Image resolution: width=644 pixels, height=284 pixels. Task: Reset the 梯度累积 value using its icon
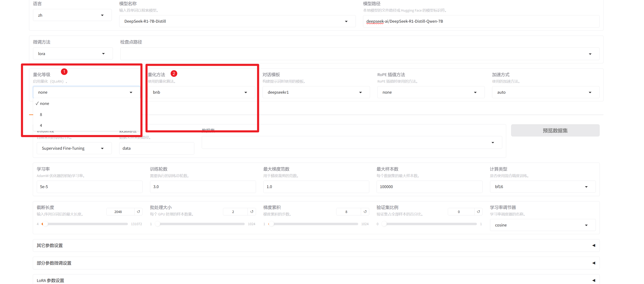365,212
